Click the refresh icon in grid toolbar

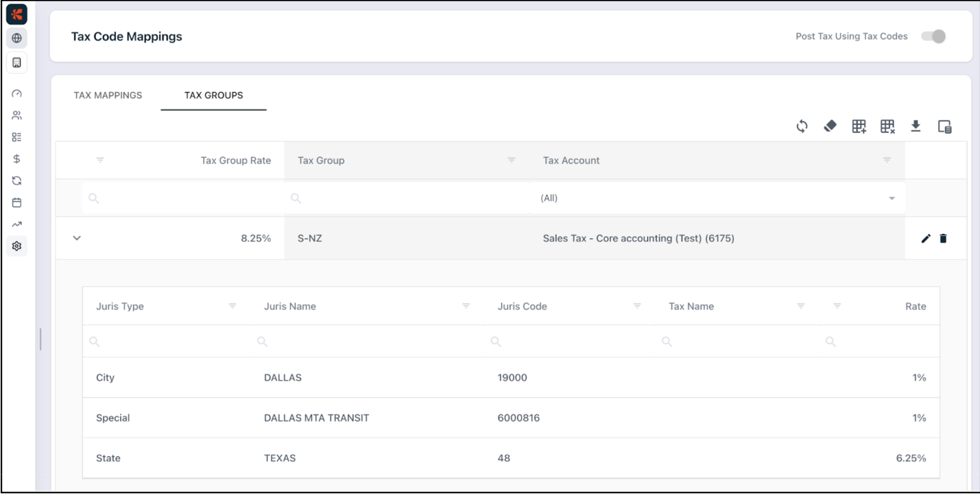point(802,126)
